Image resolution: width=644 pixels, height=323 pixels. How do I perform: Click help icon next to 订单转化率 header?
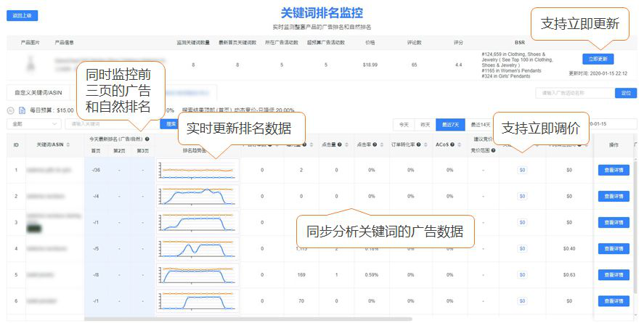tap(418, 144)
